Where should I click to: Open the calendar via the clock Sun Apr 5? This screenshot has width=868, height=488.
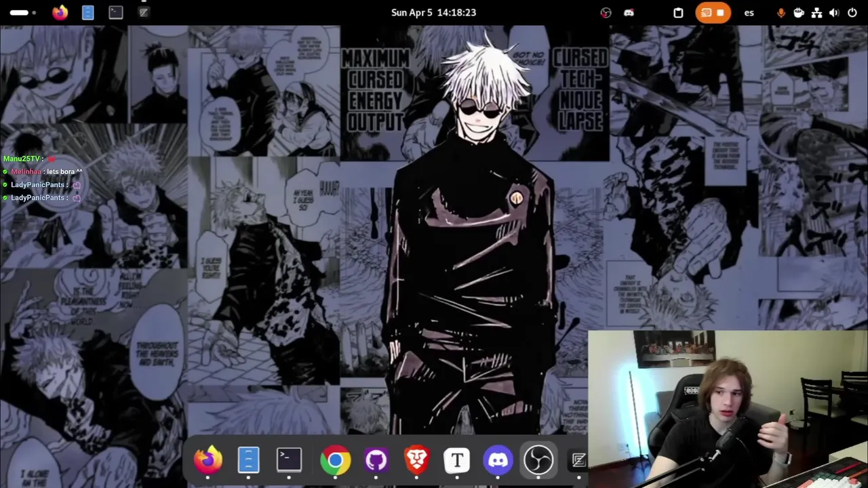[x=433, y=12]
